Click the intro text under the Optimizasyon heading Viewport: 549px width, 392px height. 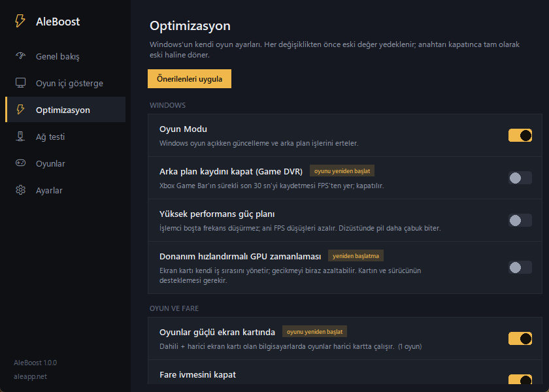(x=335, y=50)
